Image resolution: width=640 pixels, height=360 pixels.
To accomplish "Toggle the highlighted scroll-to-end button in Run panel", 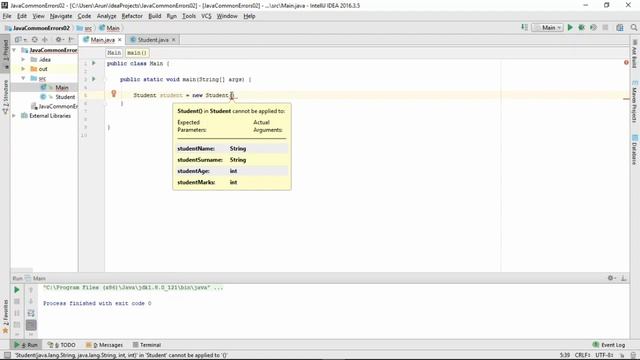I will [x=31, y=325].
